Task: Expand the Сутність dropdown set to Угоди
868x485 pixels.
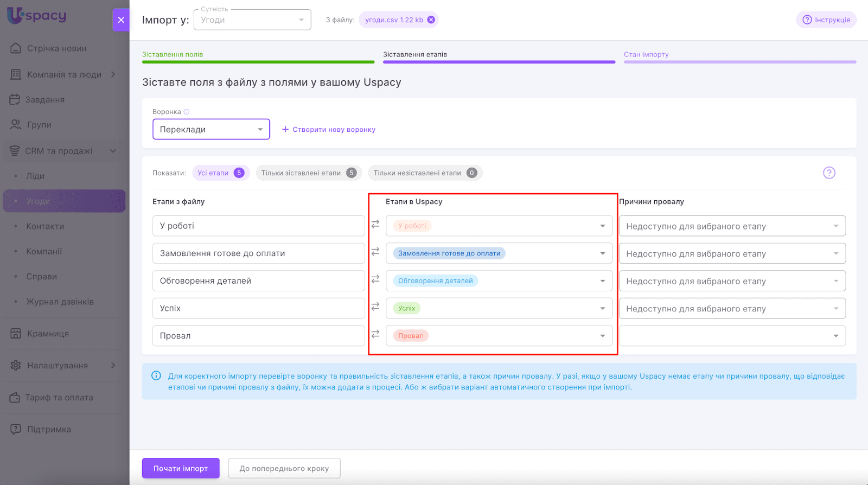Action: pyautogui.click(x=252, y=20)
